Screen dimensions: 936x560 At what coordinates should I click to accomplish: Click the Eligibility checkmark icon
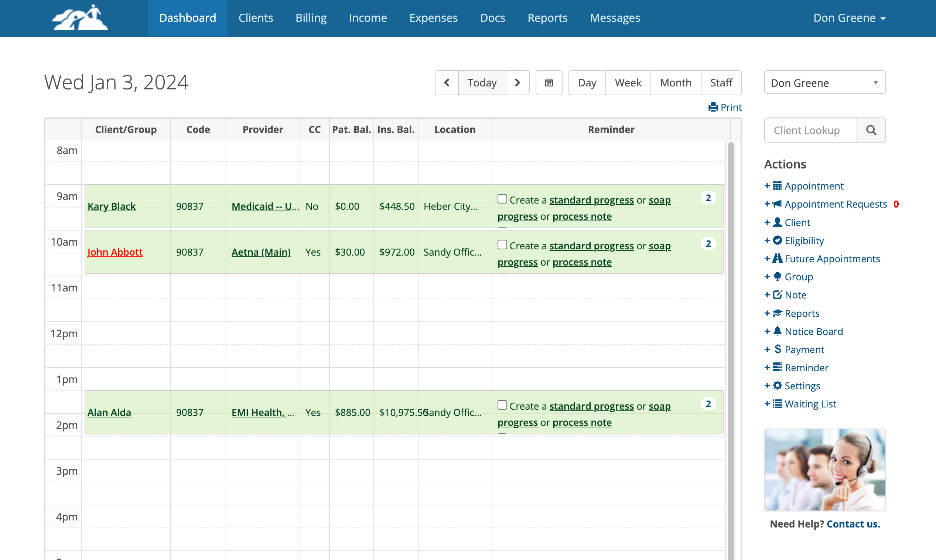(777, 240)
